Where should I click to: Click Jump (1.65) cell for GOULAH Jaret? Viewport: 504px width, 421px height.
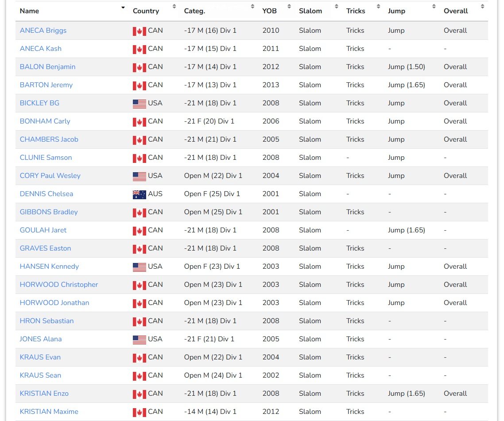(x=406, y=230)
